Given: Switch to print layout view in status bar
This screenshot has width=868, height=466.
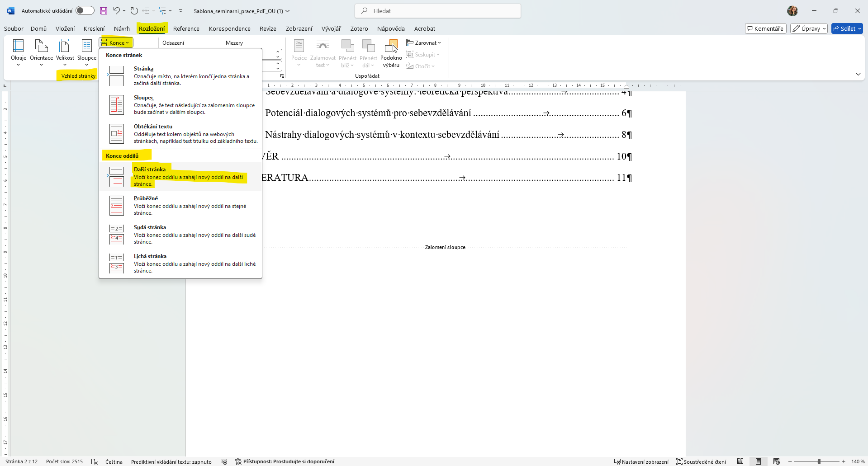Looking at the screenshot, I should [758, 461].
